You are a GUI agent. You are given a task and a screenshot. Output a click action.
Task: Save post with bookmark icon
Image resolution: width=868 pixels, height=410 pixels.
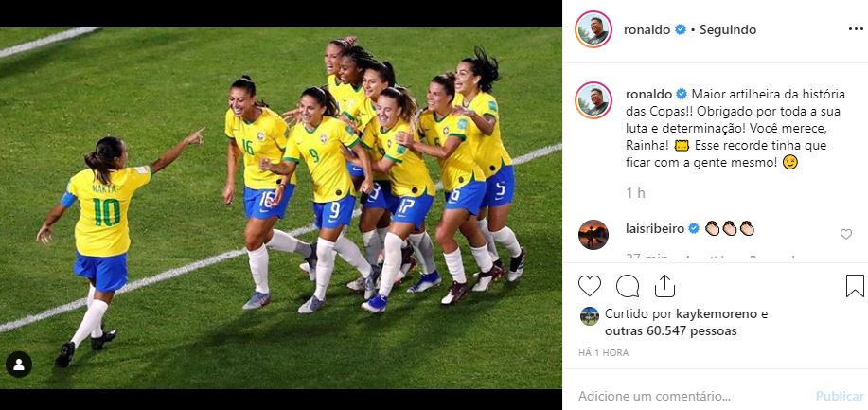pos(855,286)
